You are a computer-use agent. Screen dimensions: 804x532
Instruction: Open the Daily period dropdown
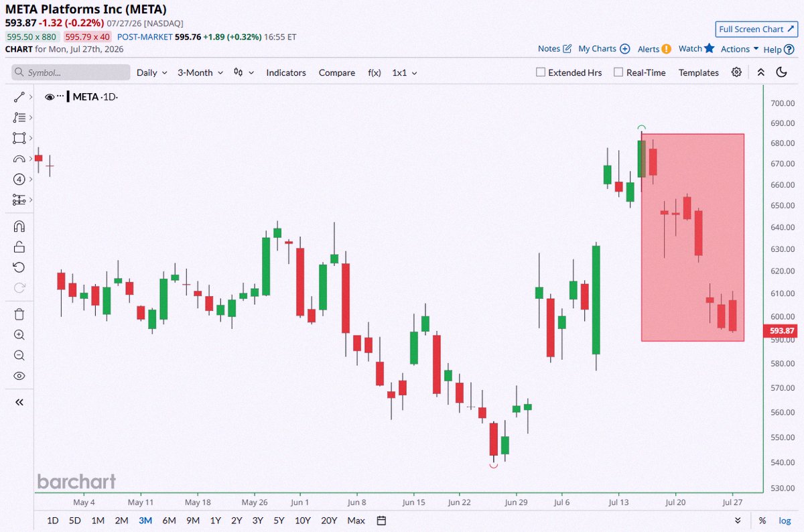[152, 72]
